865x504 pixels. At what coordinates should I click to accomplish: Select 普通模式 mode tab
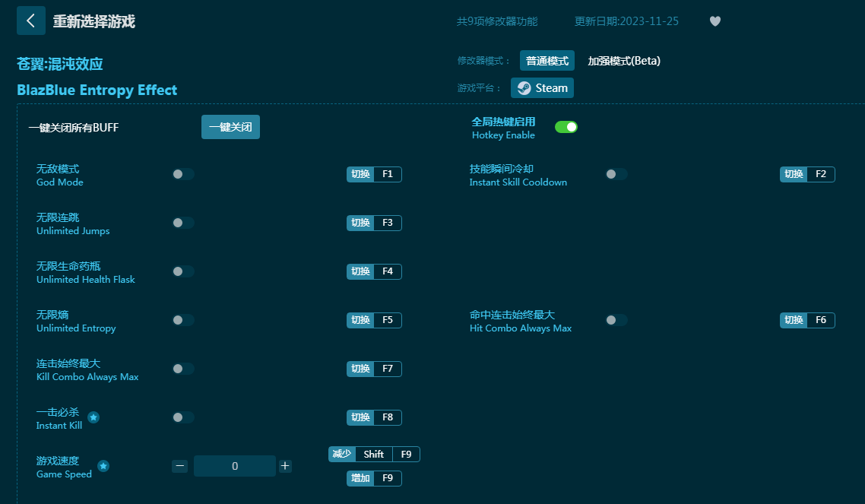(547, 61)
